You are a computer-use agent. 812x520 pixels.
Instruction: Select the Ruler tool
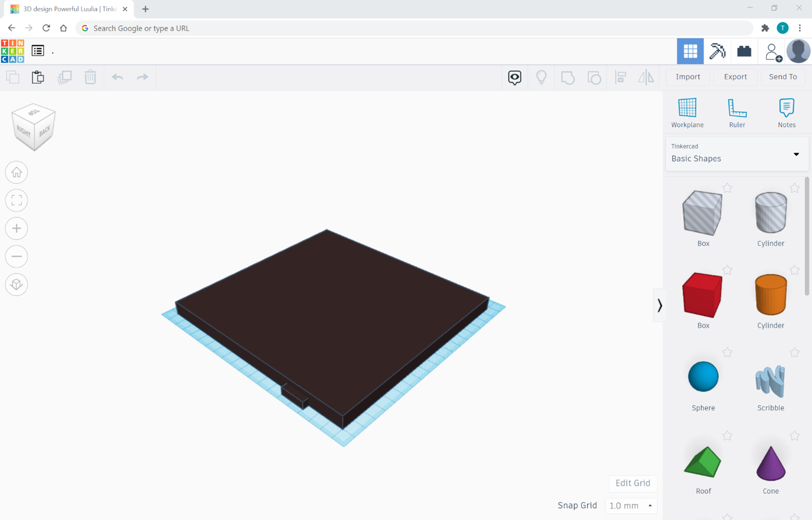[x=737, y=113]
